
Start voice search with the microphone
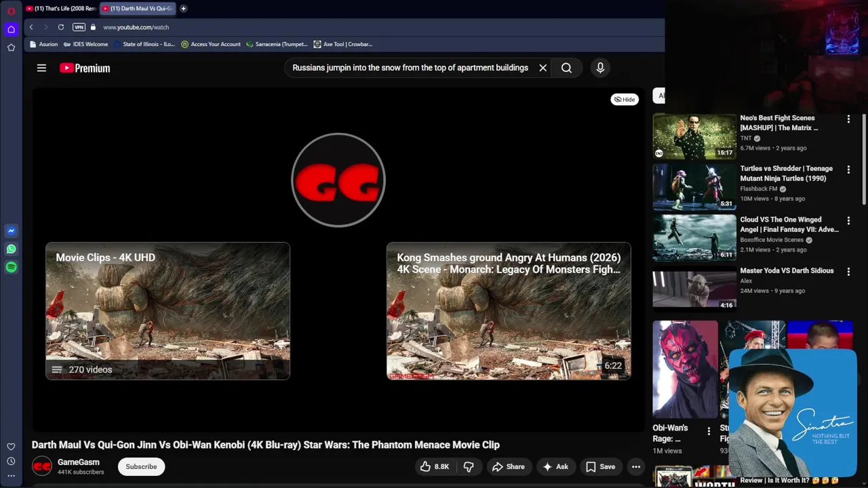[600, 68]
